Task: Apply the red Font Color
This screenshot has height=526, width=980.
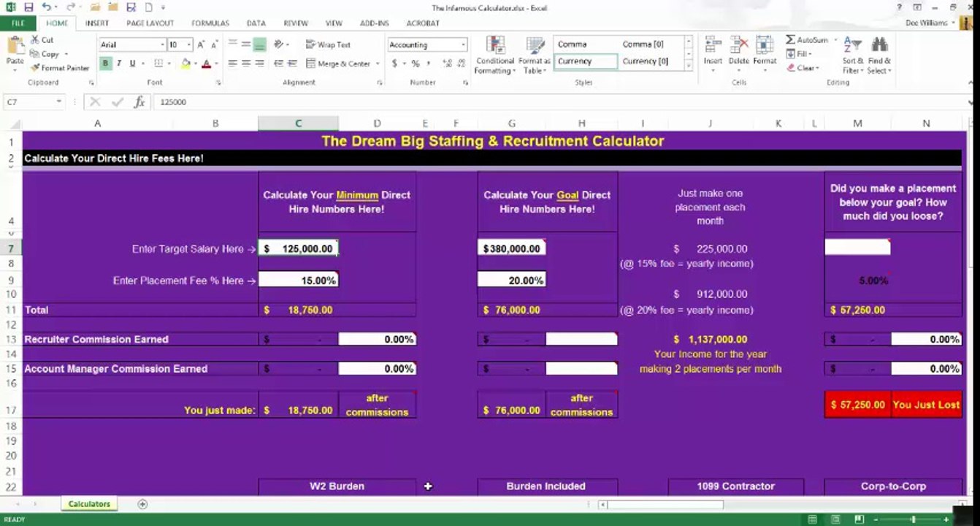Action: [206, 64]
